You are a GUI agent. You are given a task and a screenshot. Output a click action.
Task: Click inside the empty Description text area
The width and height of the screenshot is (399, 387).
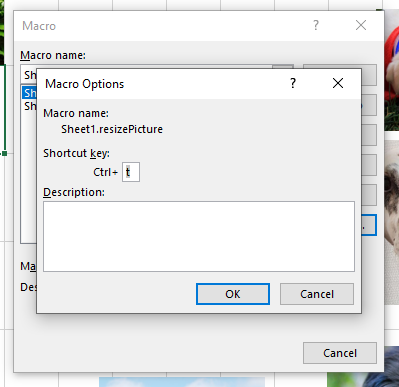click(199, 236)
